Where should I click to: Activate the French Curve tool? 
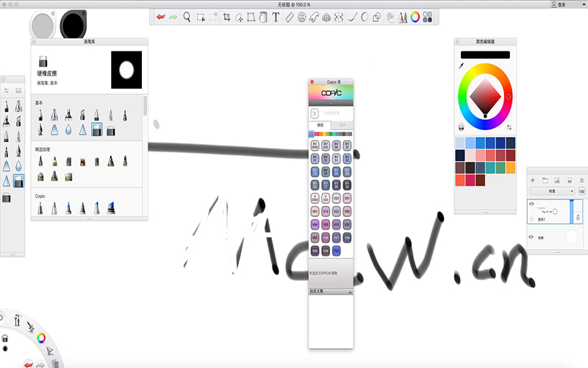pyautogui.click(x=314, y=17)
